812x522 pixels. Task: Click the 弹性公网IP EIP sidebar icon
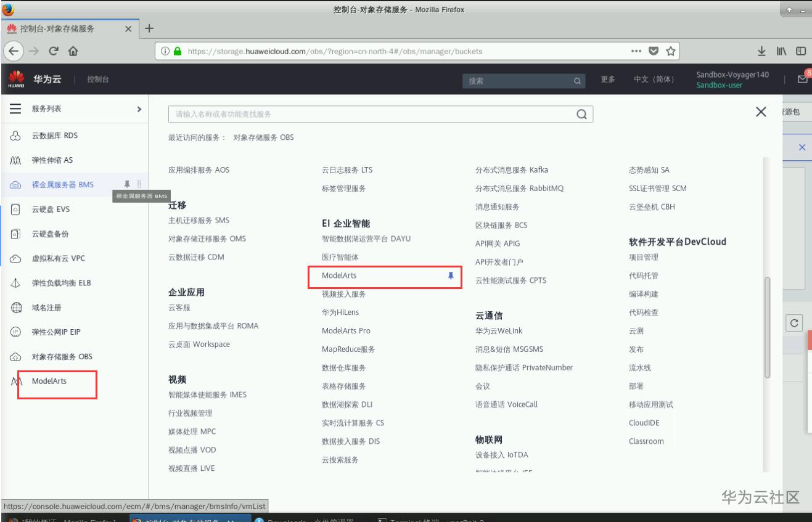(x=15, y=332)
